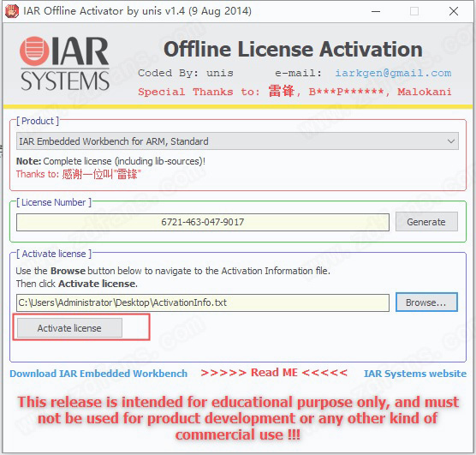476x455 pixels.
Task: Click the License Number field
Action: pos(203,222)
